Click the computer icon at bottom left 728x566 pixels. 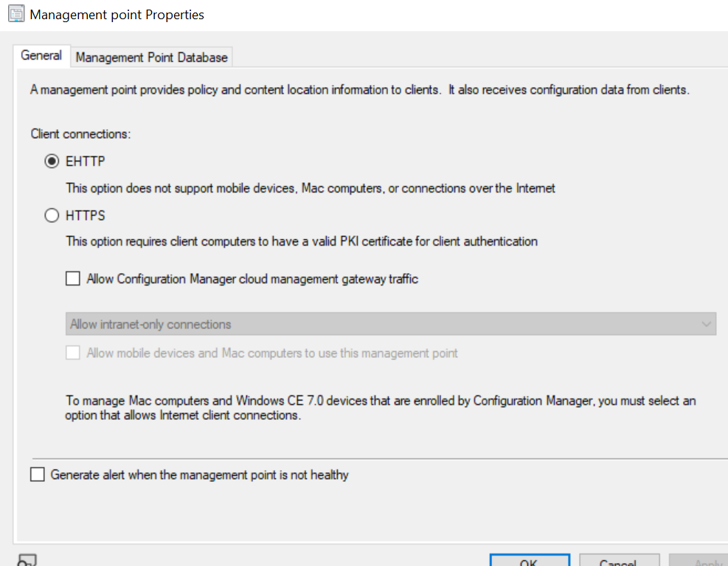tap(27, 559)
